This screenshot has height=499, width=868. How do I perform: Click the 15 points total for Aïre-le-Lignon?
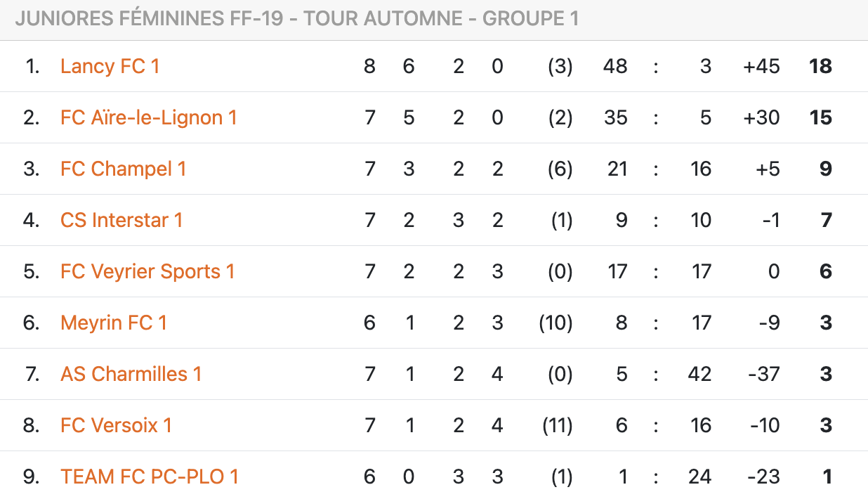(x=820, y=117)
